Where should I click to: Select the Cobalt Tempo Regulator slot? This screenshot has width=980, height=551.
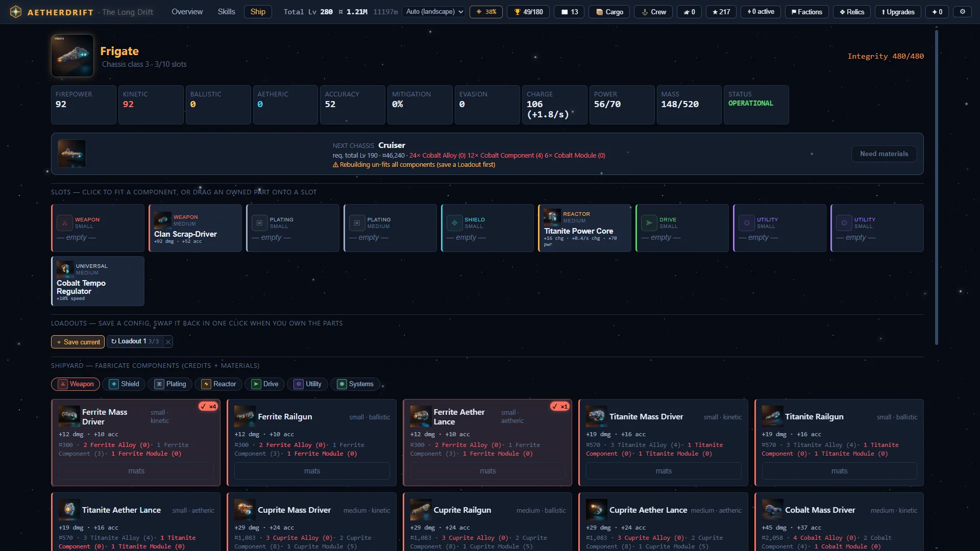click(x=97, y=281)
